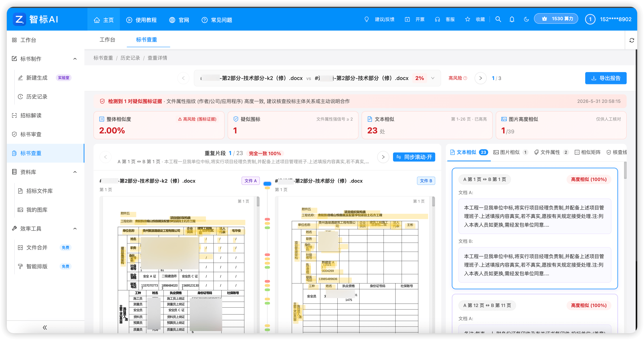Click the 文件 A tag

[x=251, y=181]
